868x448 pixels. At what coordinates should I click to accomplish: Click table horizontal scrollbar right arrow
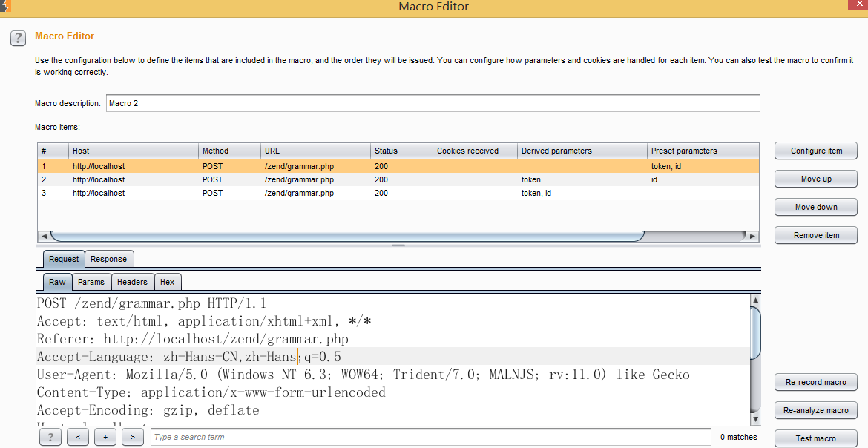click(753, 236)
